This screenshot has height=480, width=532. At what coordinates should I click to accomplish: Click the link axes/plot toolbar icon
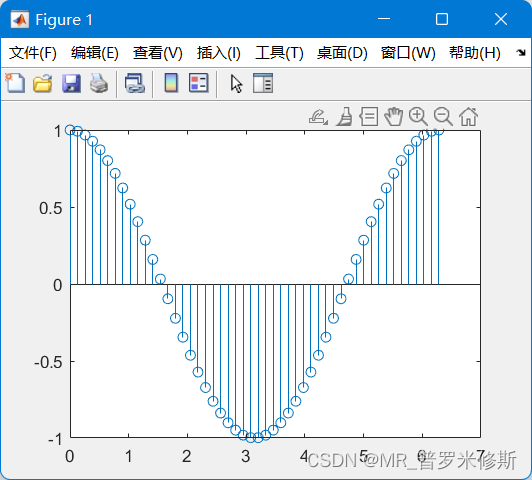[x=135, y=83]
